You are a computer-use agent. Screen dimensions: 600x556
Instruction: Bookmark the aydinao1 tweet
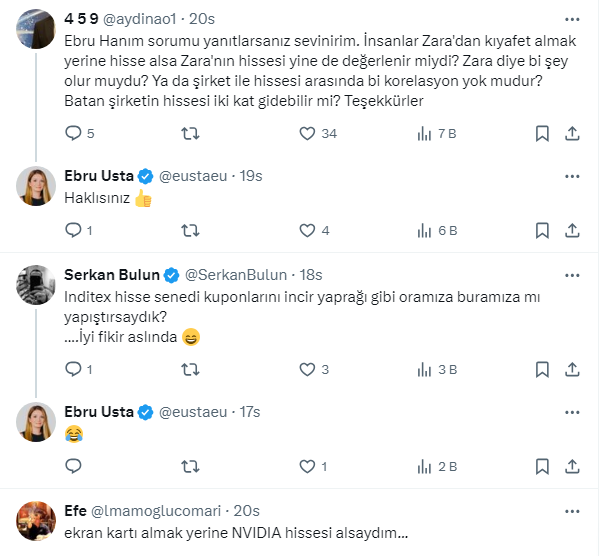[541, 133]
